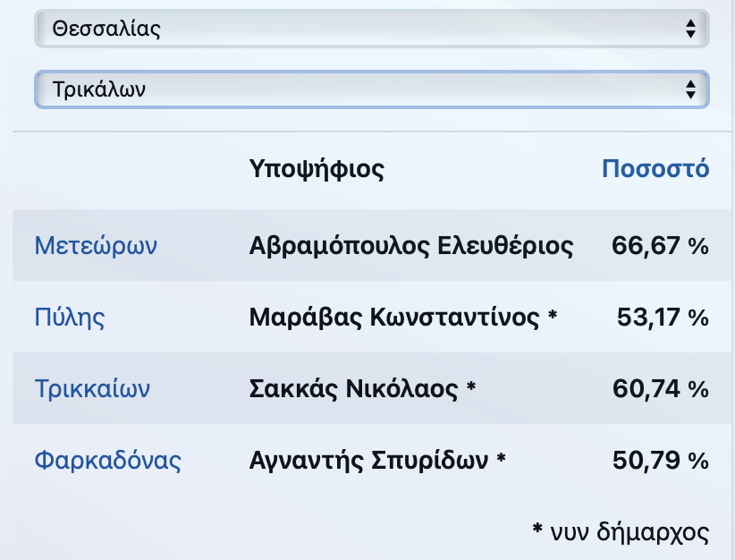
Task: Select candidate Μαράβας Κωνσταντίνος
Action: [x=394, y=317]
